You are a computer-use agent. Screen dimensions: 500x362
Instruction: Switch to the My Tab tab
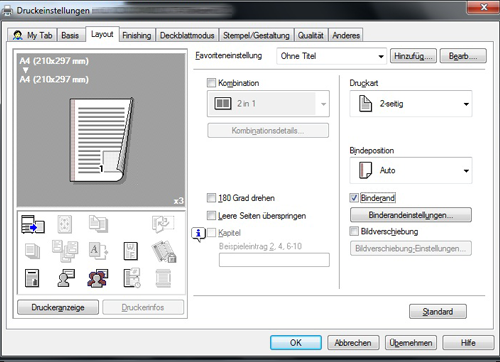coord(32,35)
